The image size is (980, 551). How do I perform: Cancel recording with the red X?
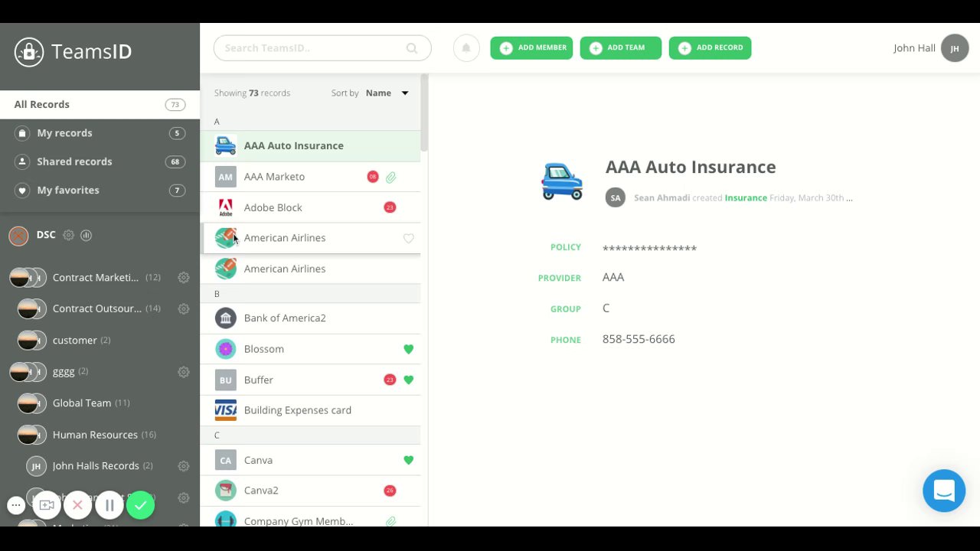77,505
